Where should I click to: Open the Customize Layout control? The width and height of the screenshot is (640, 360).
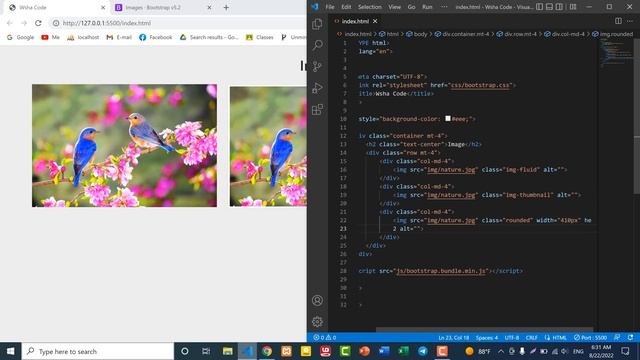point(573,7)
